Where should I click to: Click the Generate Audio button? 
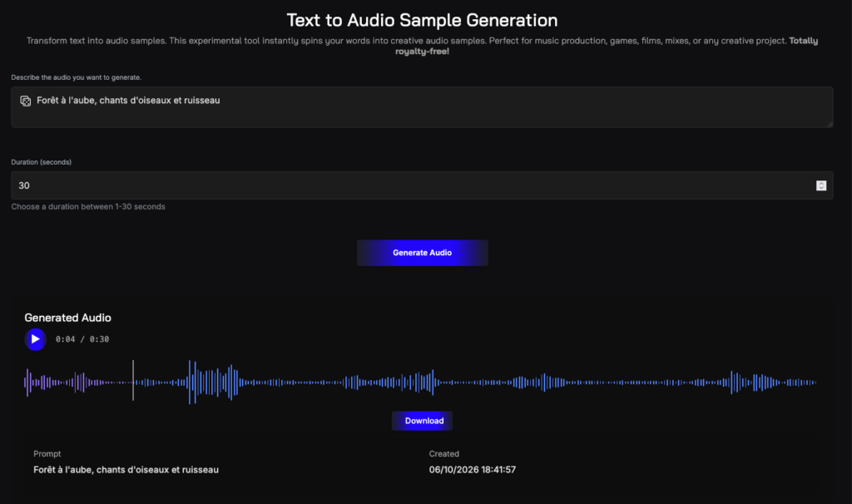coord(422,253)
